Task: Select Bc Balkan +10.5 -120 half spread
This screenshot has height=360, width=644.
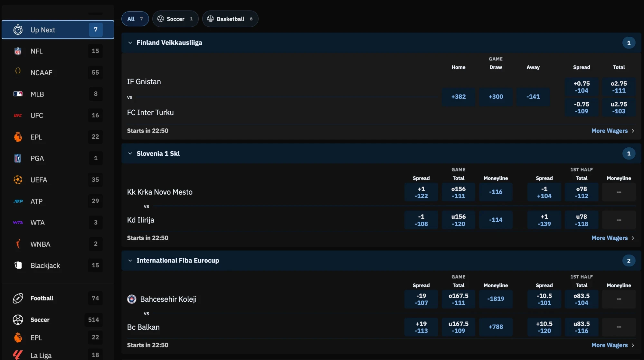Action: pyautogui.click(x=544, y=327)
